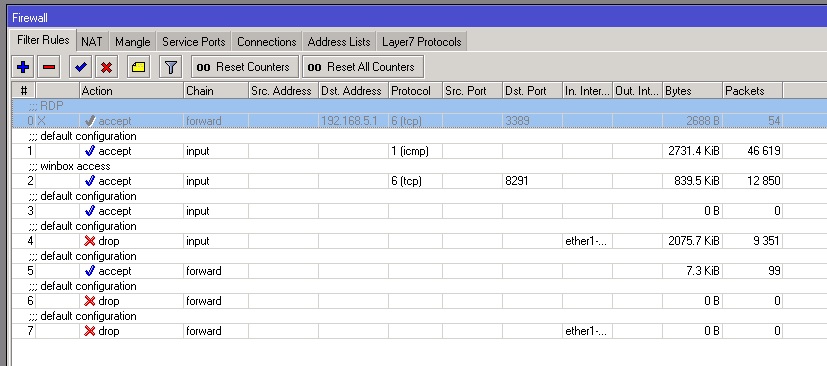Switch to the Filter Rules tab
The width and height of the screenshot is (827, 366).
(x=43, y=40)
